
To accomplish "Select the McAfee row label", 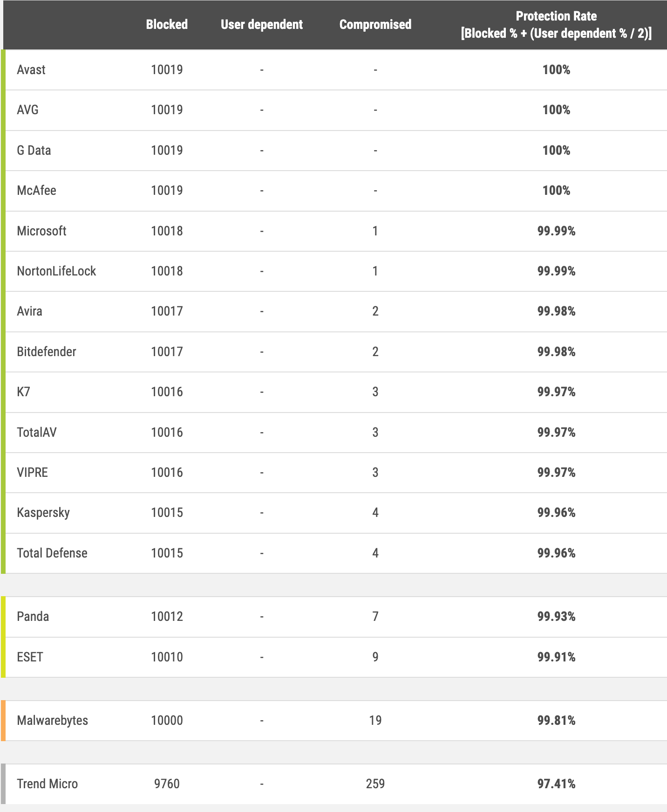I will coord(36,191).
